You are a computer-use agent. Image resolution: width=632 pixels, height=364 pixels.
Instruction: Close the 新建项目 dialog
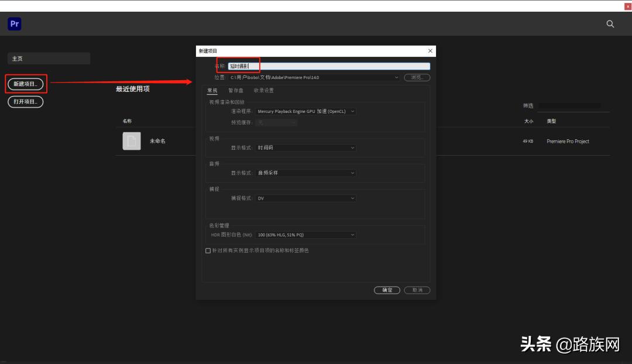[x=430, y=51]
